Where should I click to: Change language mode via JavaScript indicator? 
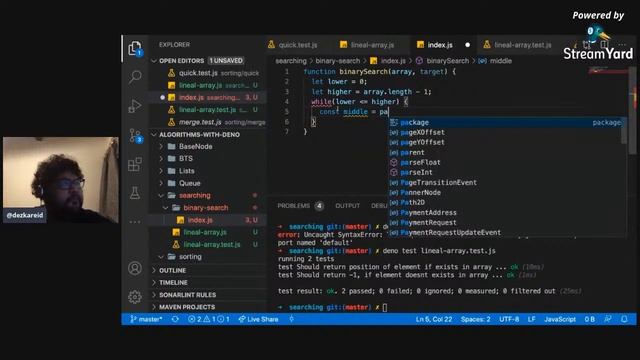click(x=560, y=319)
